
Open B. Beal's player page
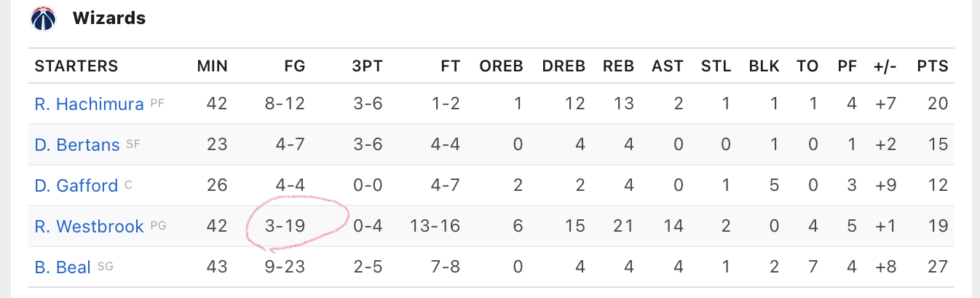(63, 267)
